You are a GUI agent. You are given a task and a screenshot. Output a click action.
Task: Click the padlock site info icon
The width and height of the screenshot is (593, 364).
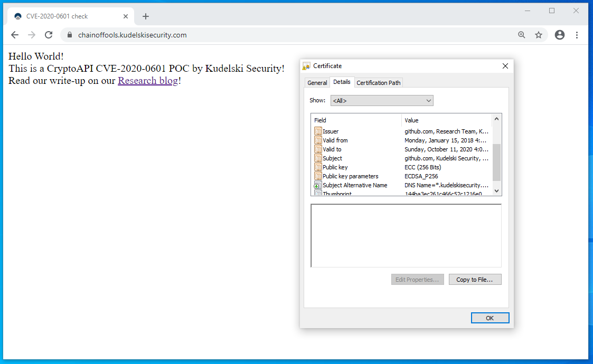pos(70,35)
